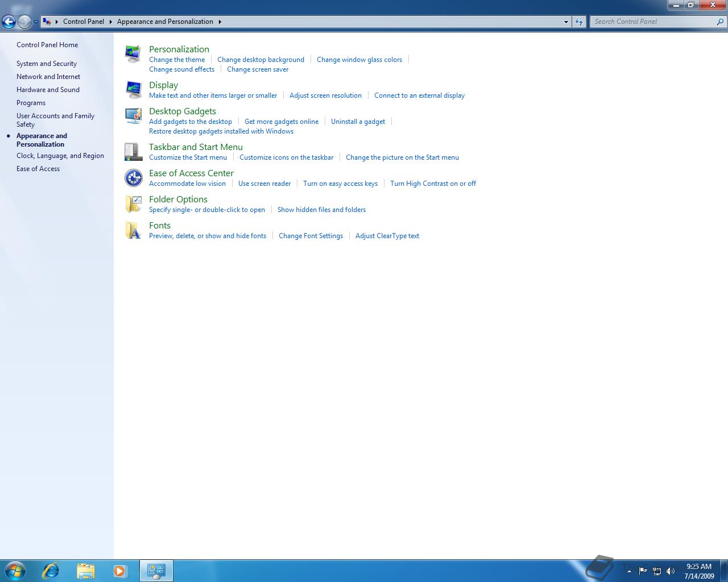Open the Ease of Access Center icon
Viewport: 728px width, 582px height.
(x=133, y=178)
